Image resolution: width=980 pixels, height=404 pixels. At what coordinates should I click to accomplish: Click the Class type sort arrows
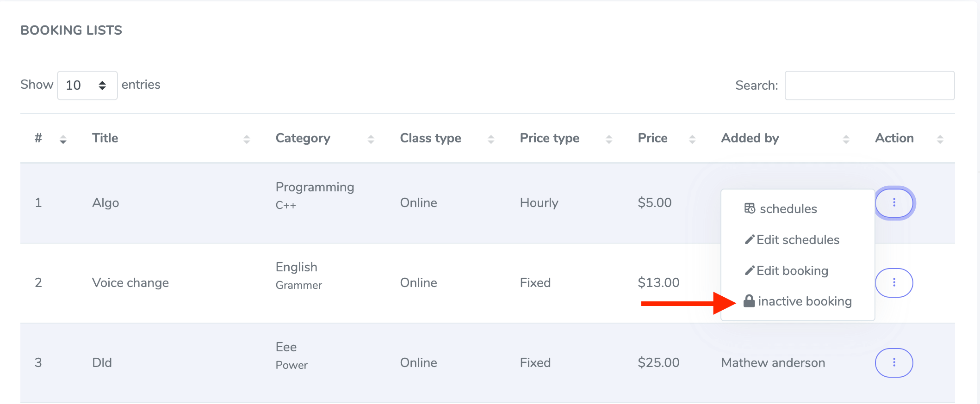(491, 139)
